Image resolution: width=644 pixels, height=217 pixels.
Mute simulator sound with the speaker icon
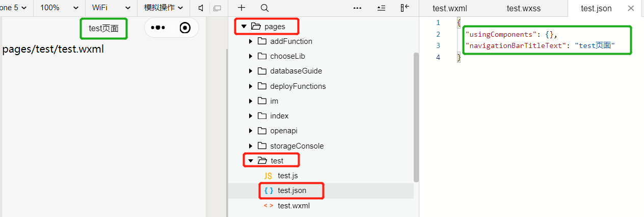(x=201, y=8)
